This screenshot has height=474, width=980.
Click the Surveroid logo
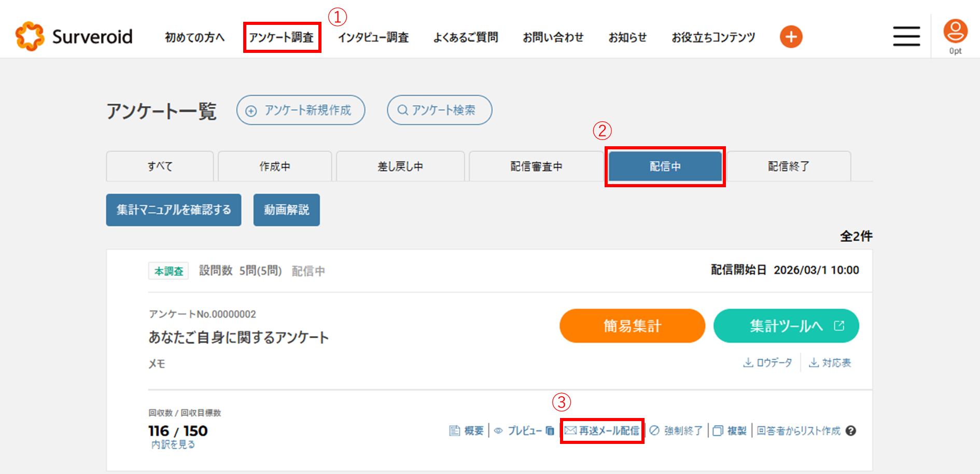click(x=74, y=36)
